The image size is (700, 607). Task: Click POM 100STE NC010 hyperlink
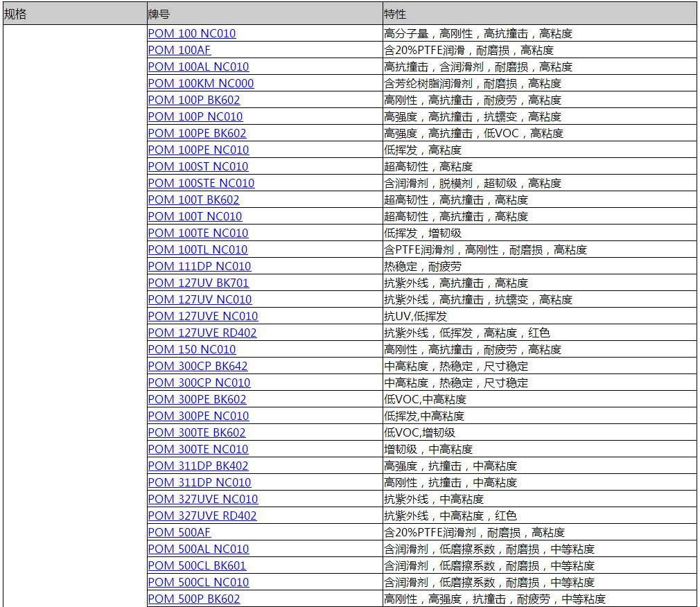pyautogui.click(x=201, y=183)
